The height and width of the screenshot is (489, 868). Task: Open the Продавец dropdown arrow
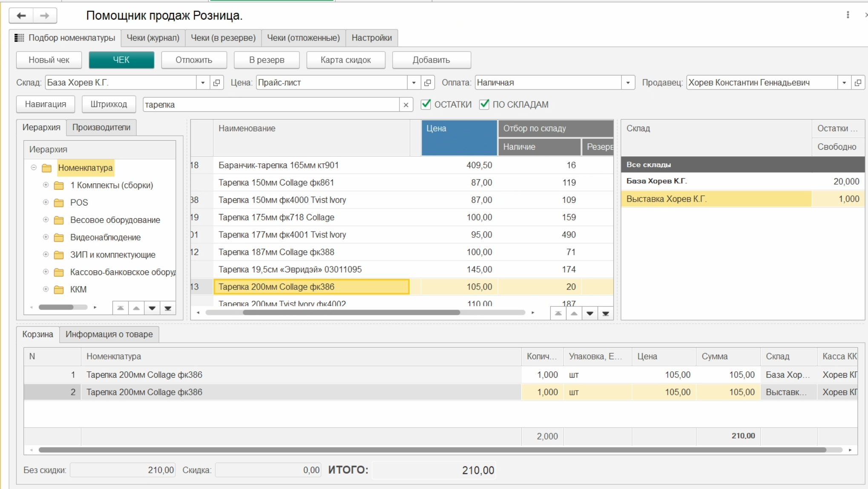844,83
